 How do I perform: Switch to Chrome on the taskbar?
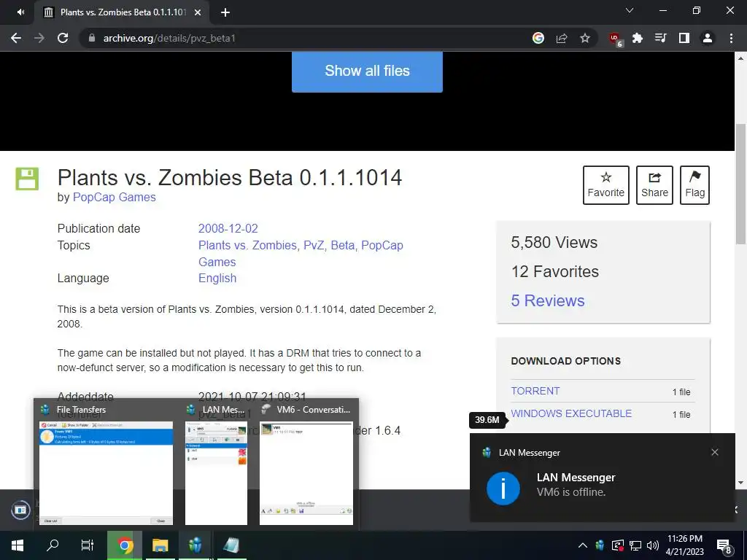click(125, 545)
